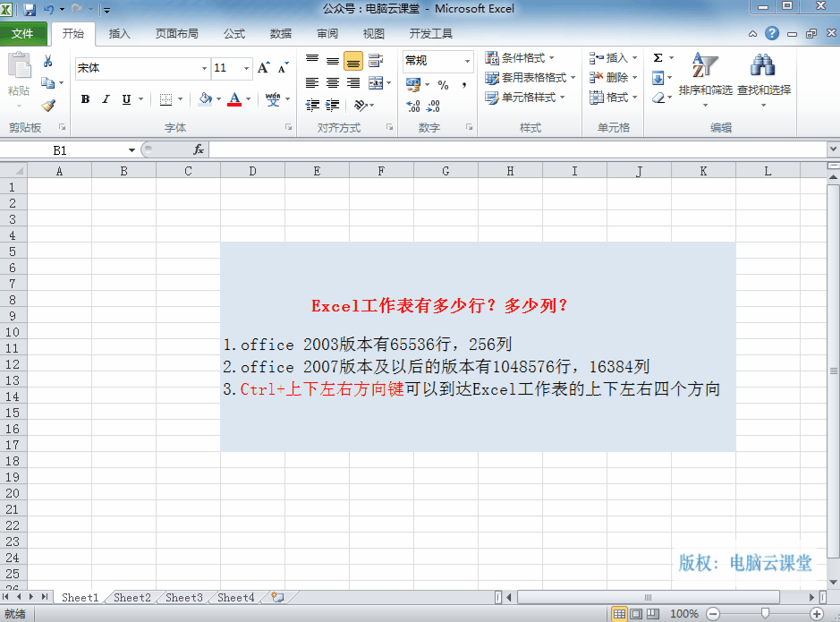840x622 pixels.
Task: Switch to Formulas (公式) tab
Action: click(x=234, y=34)
